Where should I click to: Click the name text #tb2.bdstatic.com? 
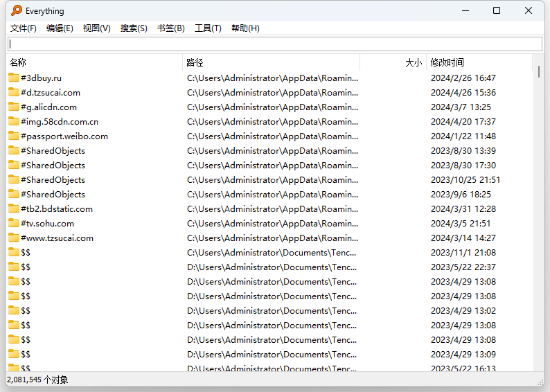[57, 209]
